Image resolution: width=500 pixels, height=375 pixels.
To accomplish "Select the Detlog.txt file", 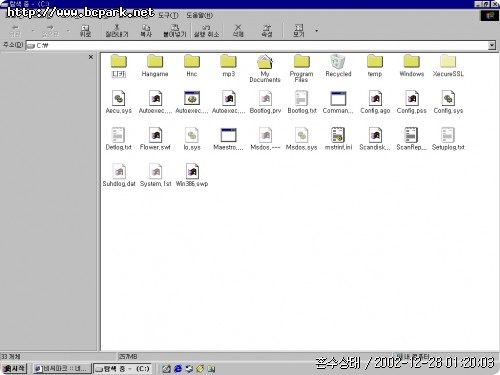I will (x=119, y=139).
